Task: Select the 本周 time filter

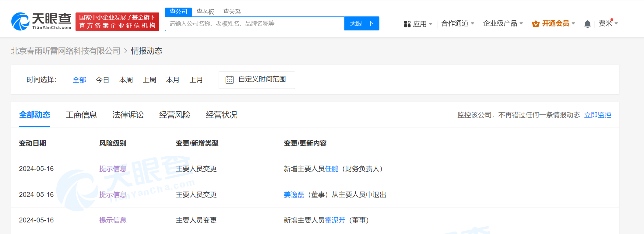Action: coord(126,80)
